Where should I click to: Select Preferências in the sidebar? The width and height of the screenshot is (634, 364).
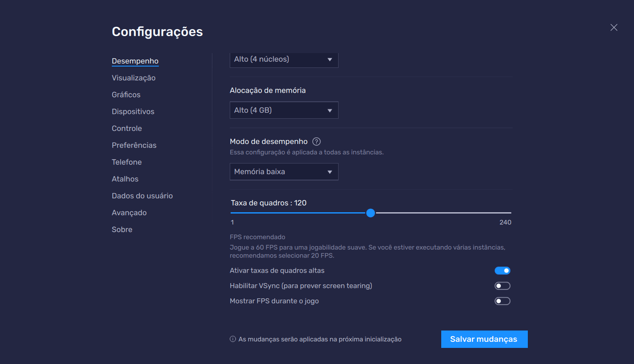(134, 145)
